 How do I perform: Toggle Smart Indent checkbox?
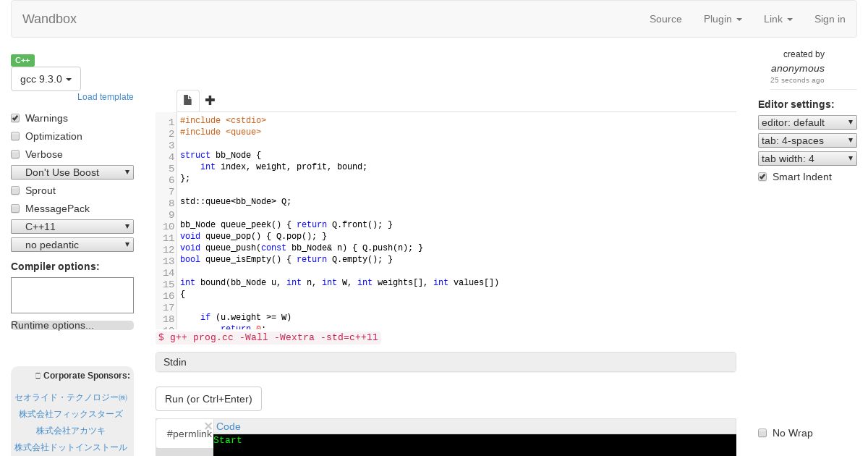pos(762,177)
